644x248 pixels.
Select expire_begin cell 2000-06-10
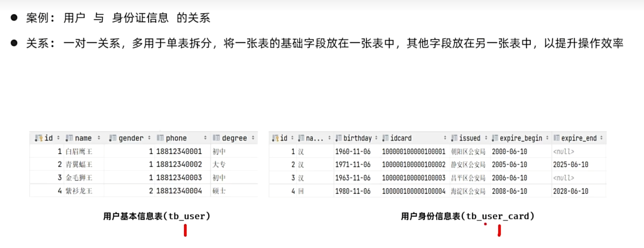click(x=509, y=152)
